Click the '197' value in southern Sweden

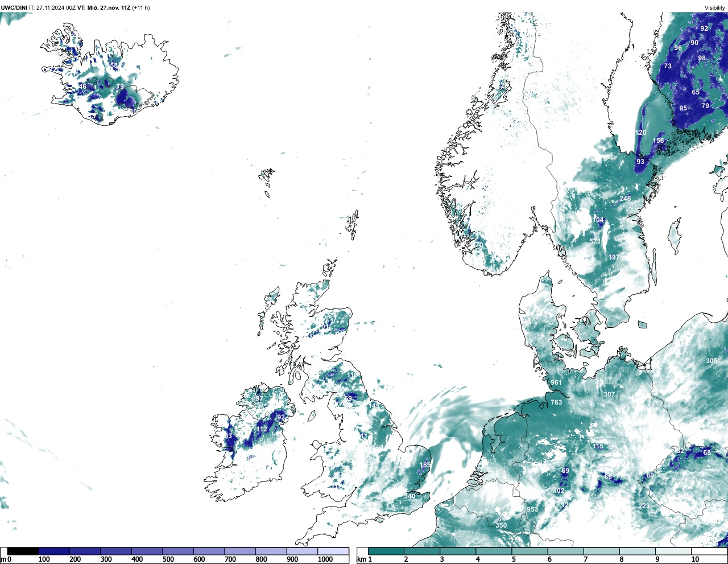[x=614, y=257]
